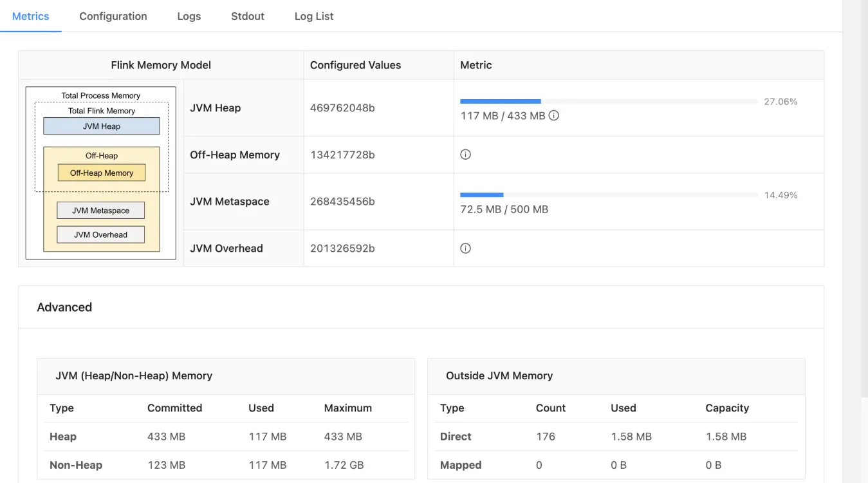Screen dimensions: 868x483
Task: Click the Direct capacity value 1.58 MB
Action: coord(726,436)
